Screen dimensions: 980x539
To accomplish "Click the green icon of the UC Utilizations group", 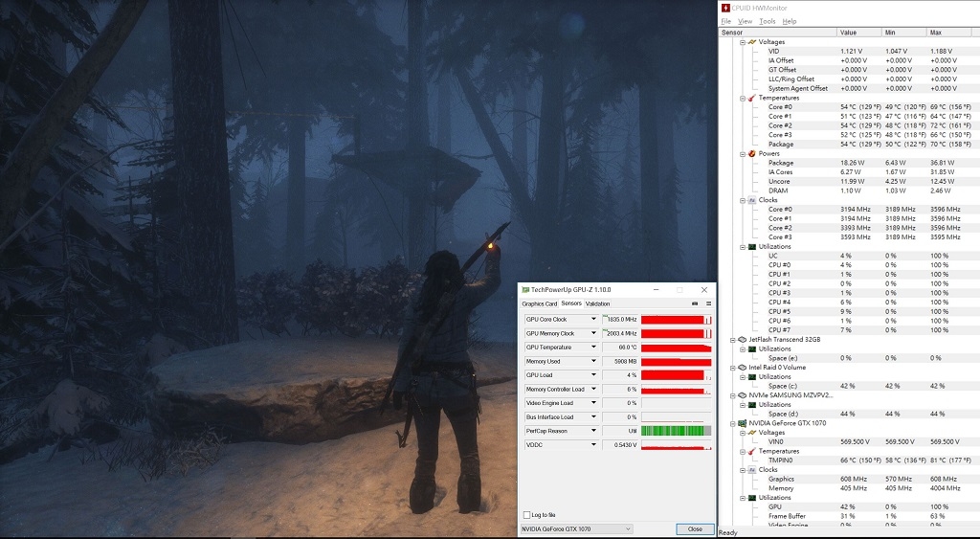I will tap(752, 246).
